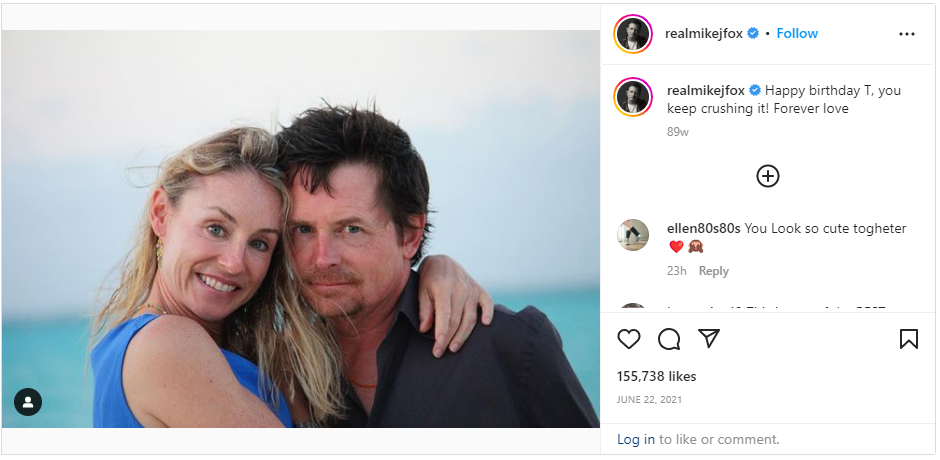940x460 pixels.
Task: Open the three-dot more options menu
Action: click(907, 34)
